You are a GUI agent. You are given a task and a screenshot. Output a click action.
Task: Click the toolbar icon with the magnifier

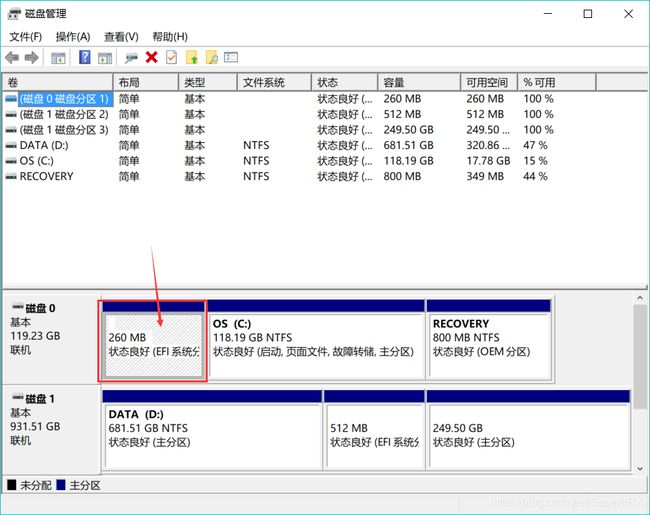pyautogui.click(x=211, y=58)
